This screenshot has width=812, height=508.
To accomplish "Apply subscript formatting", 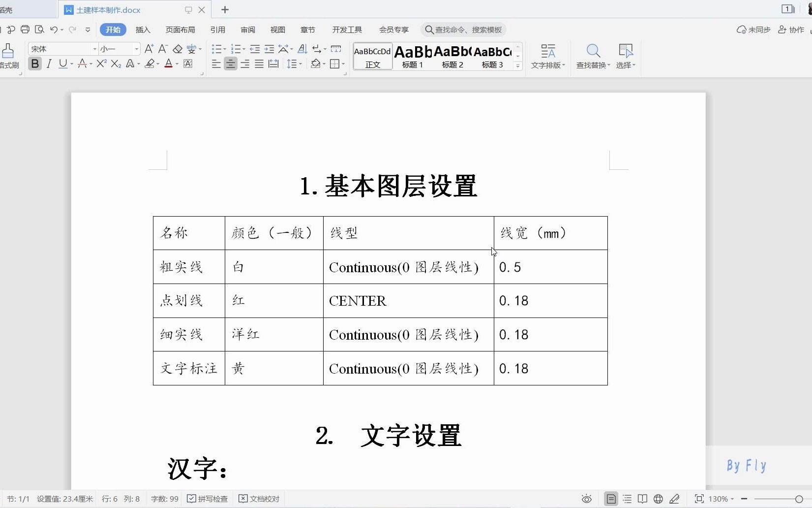I will (x=115, y=63).
